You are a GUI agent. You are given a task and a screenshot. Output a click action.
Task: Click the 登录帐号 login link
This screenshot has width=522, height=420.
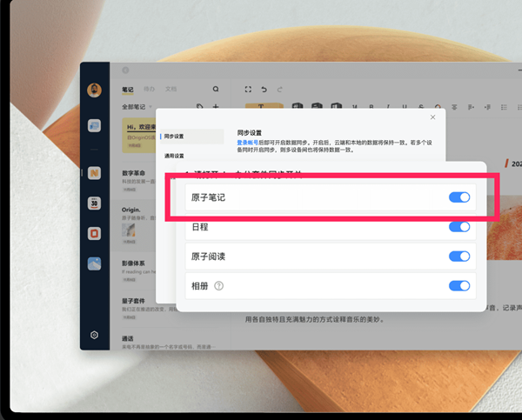(248, 143)
